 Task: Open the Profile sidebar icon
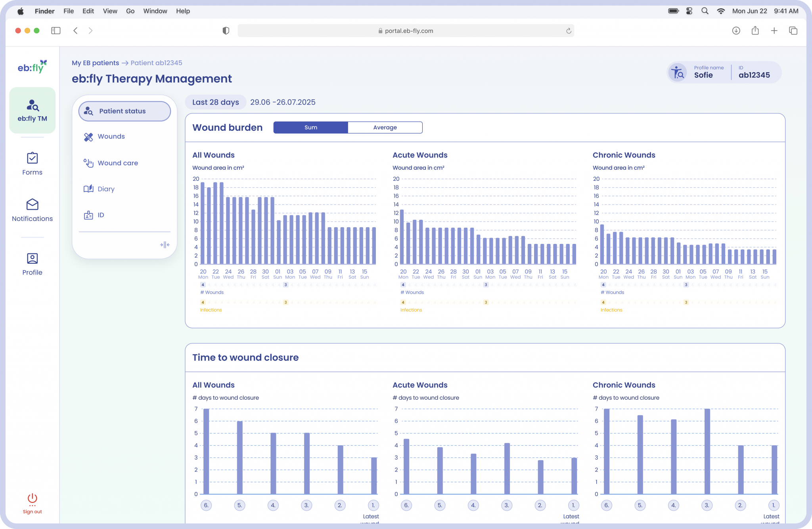(x=32, y=259)
